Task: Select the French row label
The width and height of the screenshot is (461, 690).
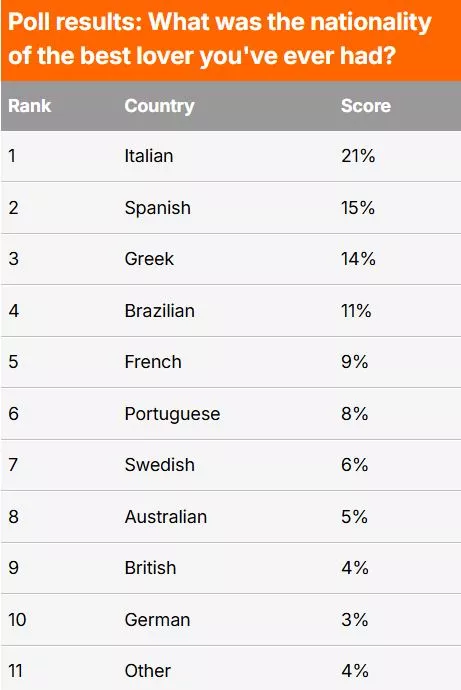Action: click(153, 362)
